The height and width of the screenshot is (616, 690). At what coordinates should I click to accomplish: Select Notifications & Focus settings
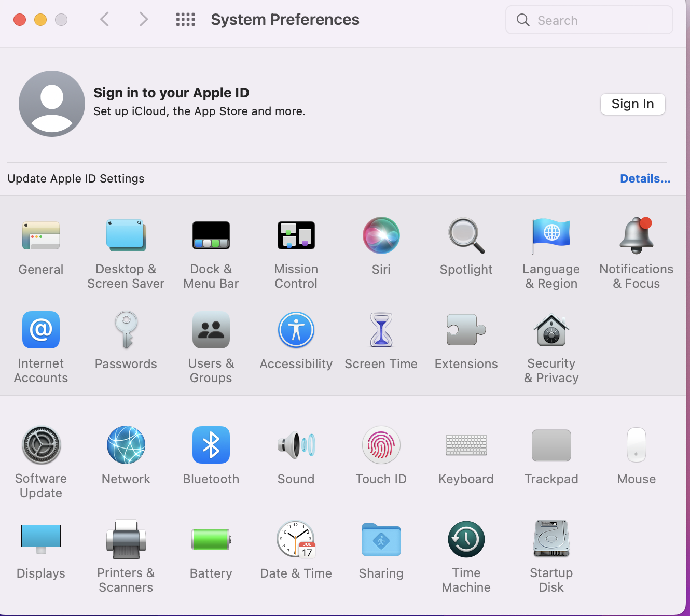(637, 236)
